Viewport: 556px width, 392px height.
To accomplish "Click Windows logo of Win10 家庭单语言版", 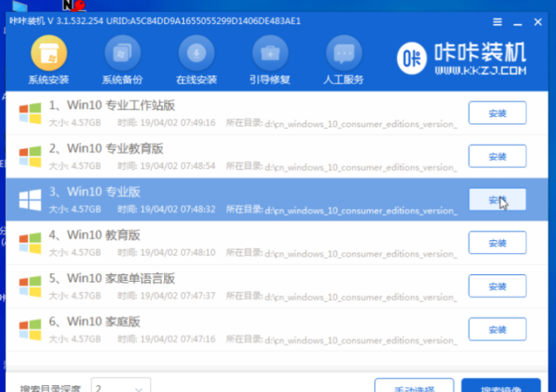I will [x=30, y=286].
